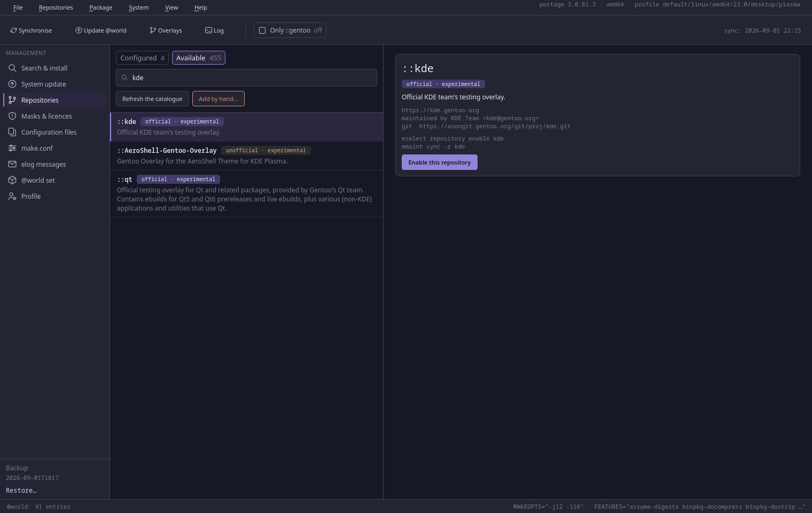Click the elog messages envelope icon
Viewport: 812px width, 513px height.
coord(12,164)
